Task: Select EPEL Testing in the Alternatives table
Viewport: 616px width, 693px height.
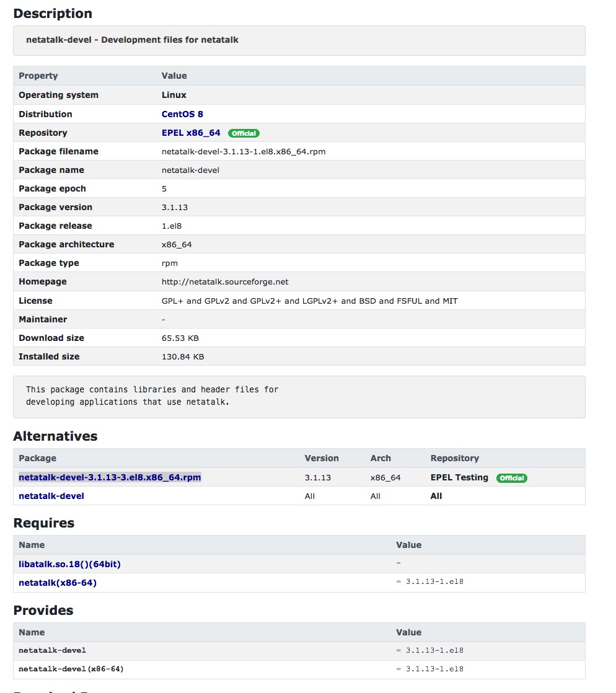Action: [x=459, y=477]
